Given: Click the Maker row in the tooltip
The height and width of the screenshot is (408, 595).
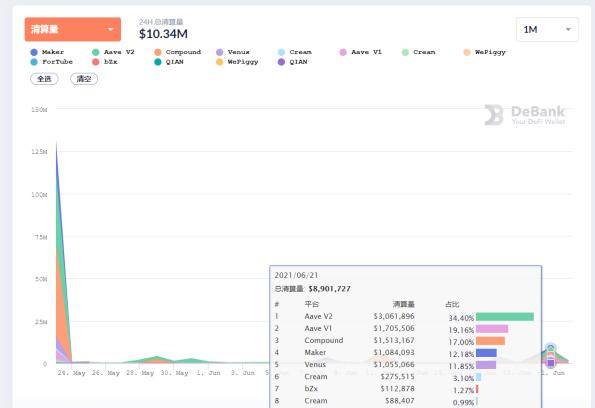Looking at the screenshot, I should pos(405,353).
